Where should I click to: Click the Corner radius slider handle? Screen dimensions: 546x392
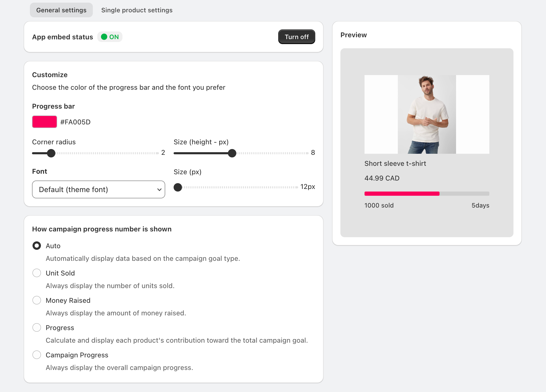(51, 153)
